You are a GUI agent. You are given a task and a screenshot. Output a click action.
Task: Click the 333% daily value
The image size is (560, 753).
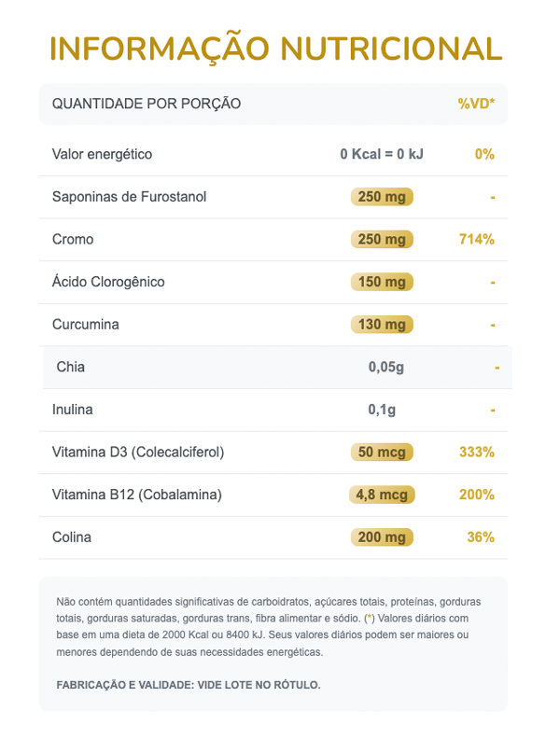pos(476,453)
